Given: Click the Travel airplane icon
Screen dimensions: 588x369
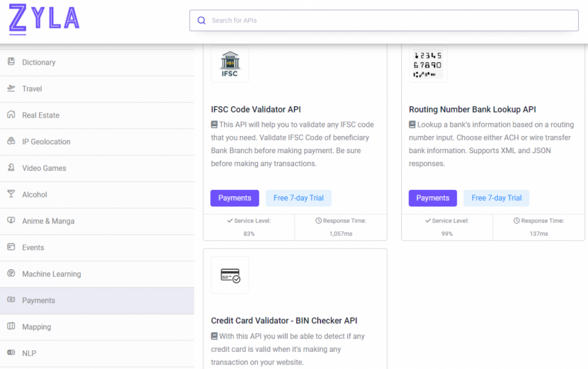Looking at the screenshot, I should click(11, 88).
